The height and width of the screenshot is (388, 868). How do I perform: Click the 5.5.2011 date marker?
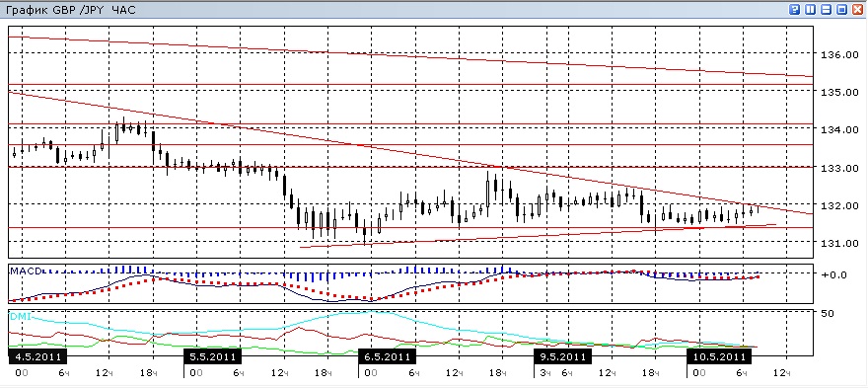[x=212, y=355]
